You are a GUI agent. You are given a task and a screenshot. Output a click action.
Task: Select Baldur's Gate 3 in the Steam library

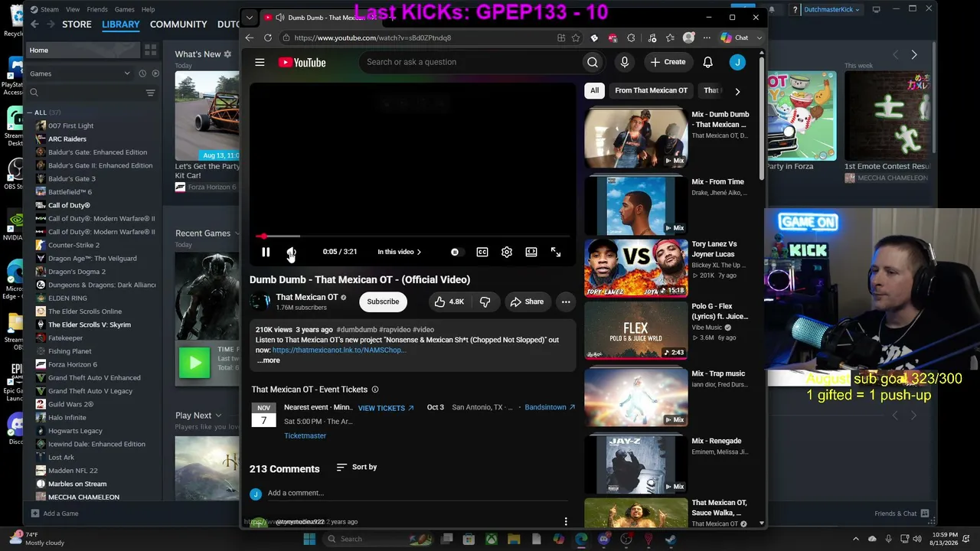pyautogui.click(x=71, y=178)
